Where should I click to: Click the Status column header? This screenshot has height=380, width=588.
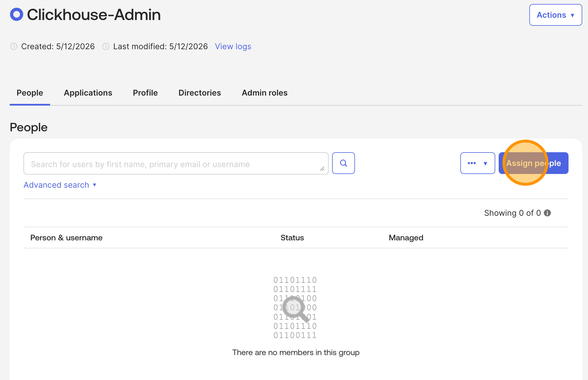click(292, 237)
